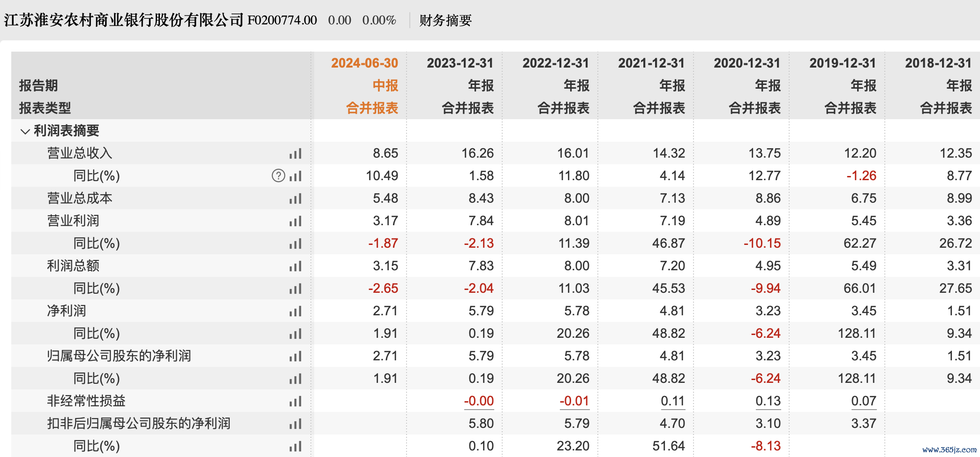Click red -1.26 revenue growth for 2019
Screen dimensions: 980x457
[861, 176]
